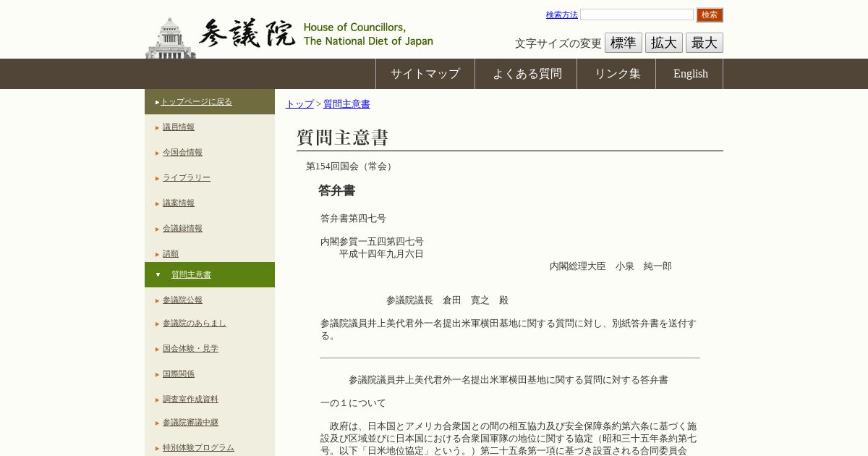Click the 第154回国会（常会） text
This screenshot has height=456, width=868.
(x=351, y=166)
